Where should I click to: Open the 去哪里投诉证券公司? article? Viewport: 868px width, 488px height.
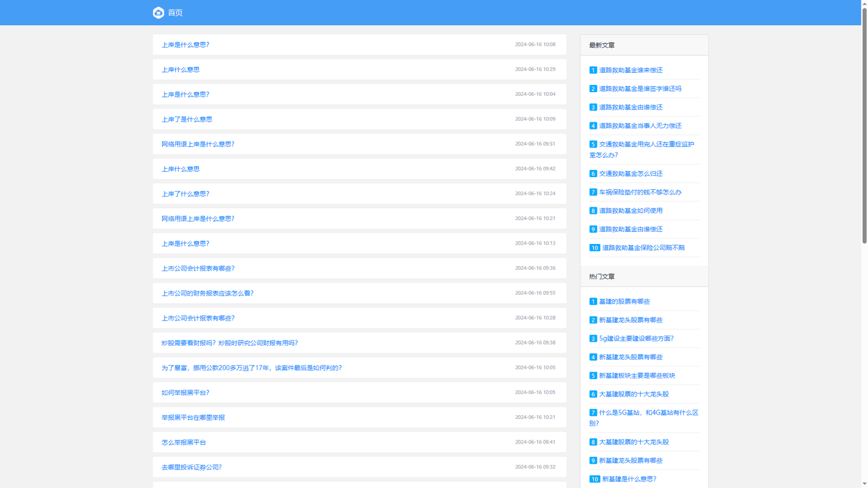191,467
